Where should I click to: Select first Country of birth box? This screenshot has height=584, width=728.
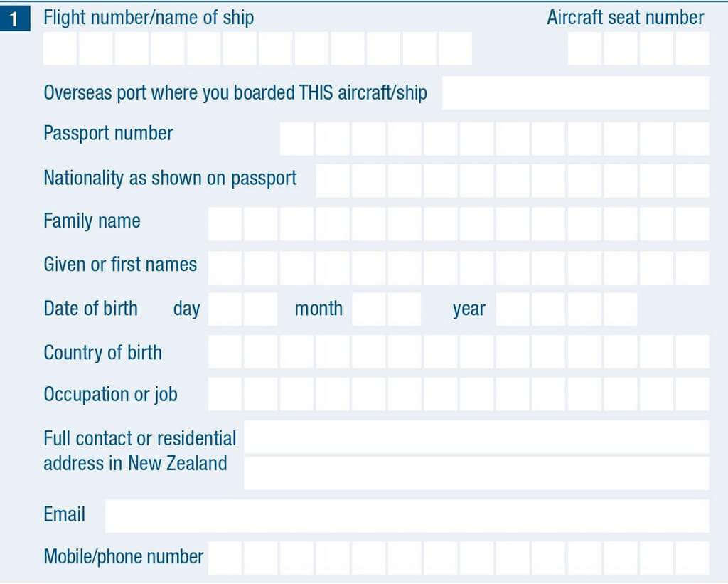(x=225, y=351)
